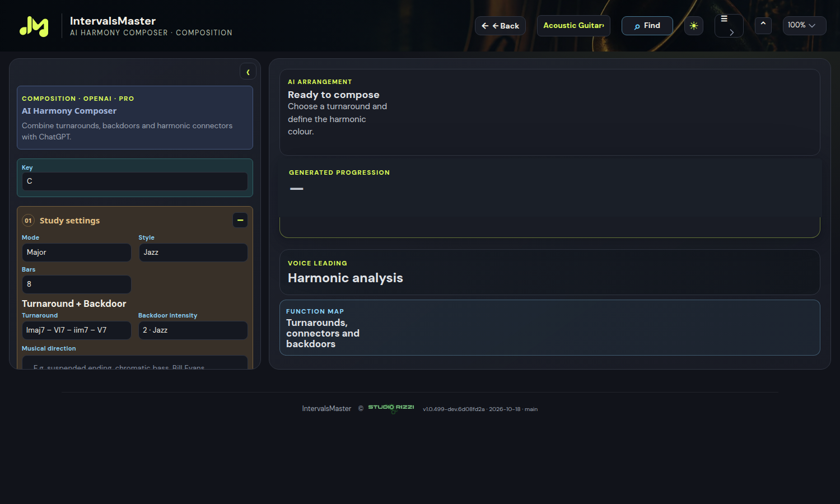Click the Voice Leading label

click(x=318, y=263)
